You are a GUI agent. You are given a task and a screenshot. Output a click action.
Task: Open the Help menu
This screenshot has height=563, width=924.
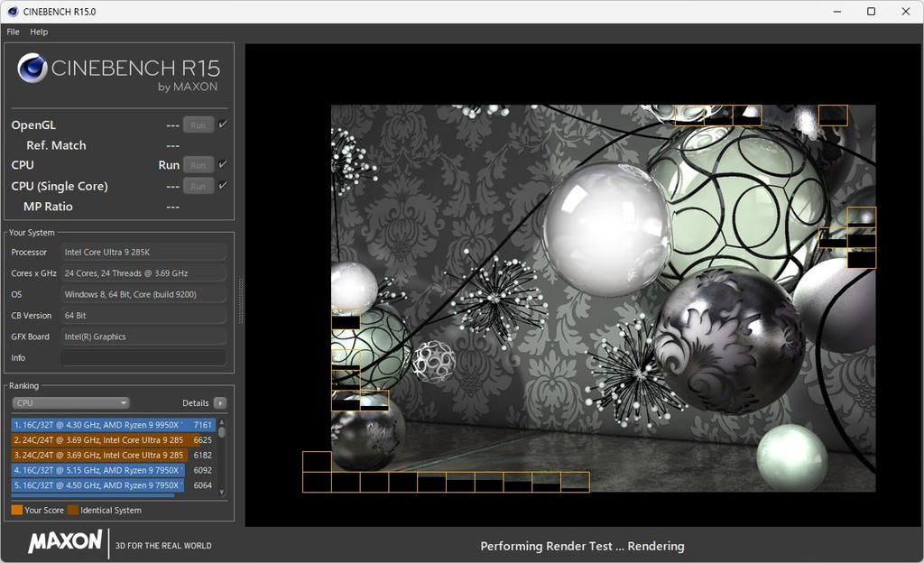(39, 32)
